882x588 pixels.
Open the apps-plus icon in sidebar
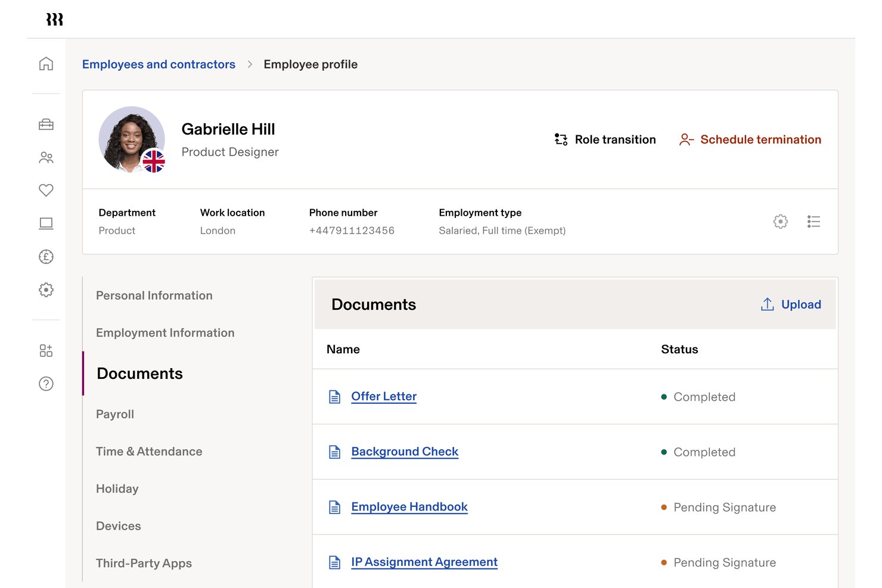46,350
